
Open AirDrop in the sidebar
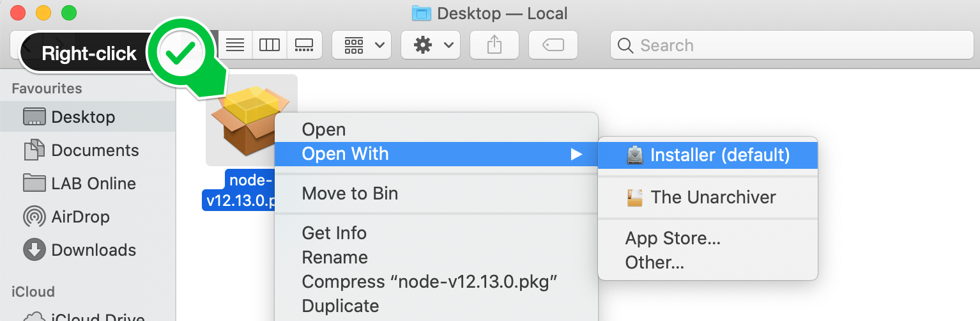click(x=80, y=217)
